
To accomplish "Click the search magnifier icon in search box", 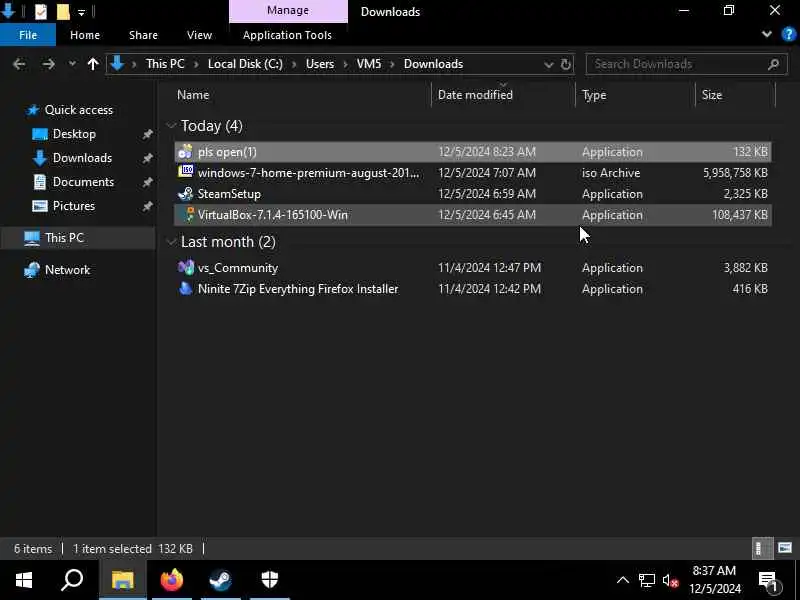I will pyautogui.click(x=773, y=64).
